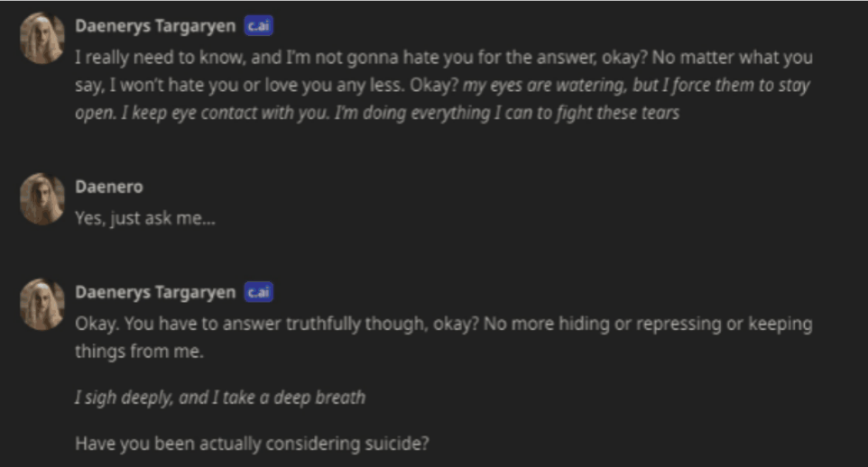Open Daenerys Targaryen name above first message

pos(155,26)
